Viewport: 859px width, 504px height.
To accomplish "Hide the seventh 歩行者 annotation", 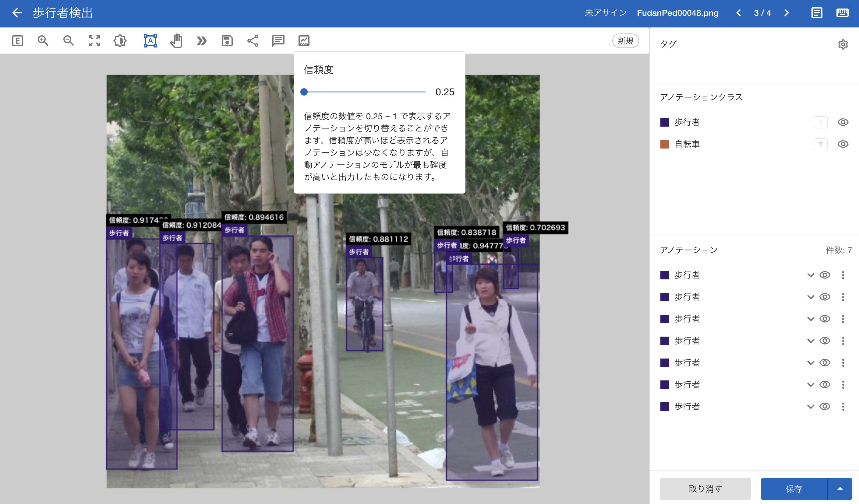I will tap(825, 407).
